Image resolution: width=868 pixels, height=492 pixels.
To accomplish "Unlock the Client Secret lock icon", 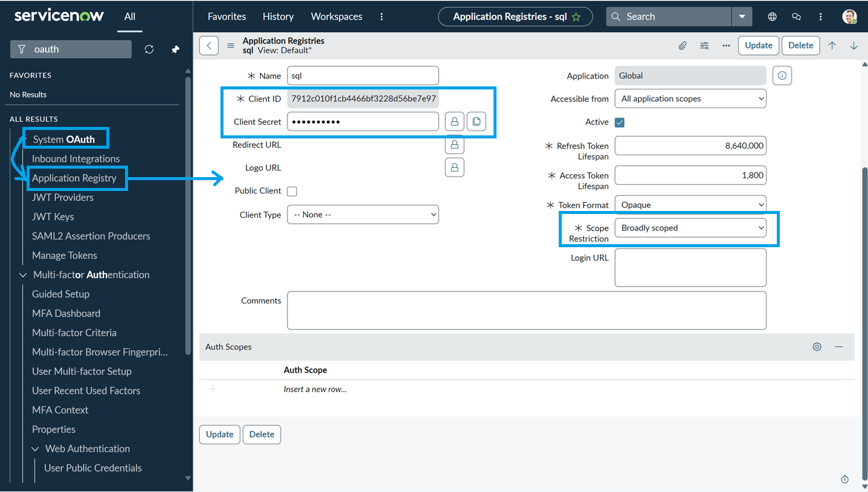I will (455, 121).
